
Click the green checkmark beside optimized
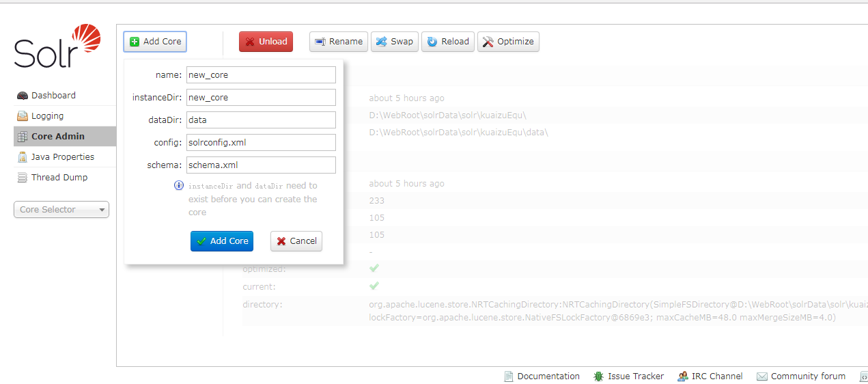(x=374, y=269)
